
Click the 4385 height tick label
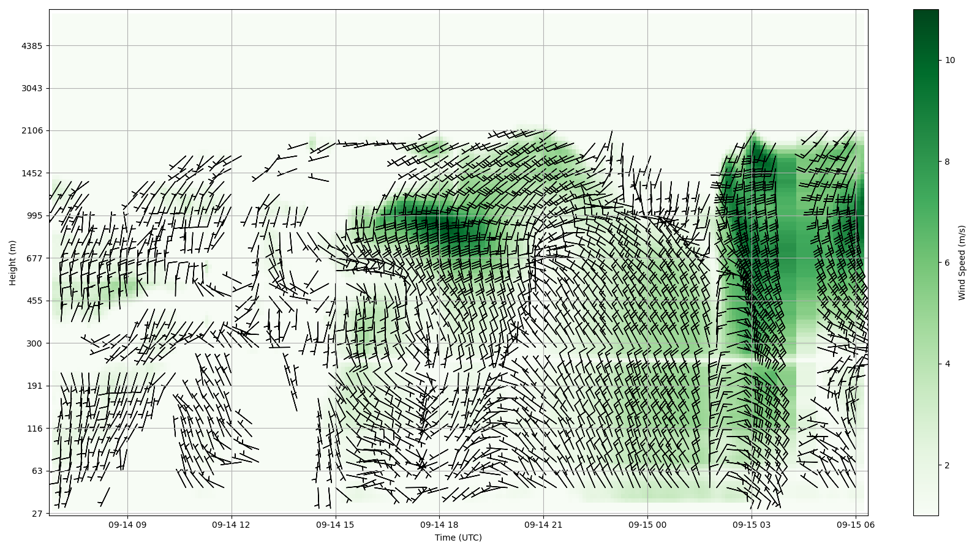[x=32, y=46]
